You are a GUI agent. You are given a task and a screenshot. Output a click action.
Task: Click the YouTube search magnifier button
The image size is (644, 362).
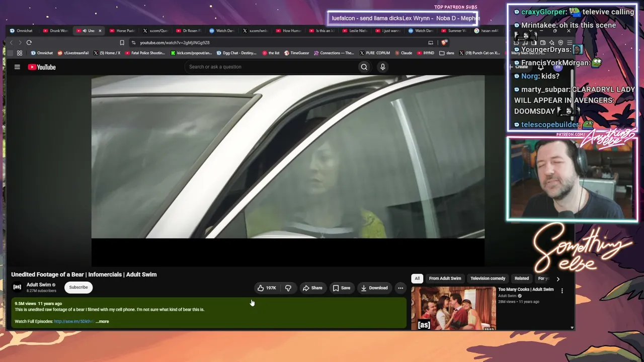coord(364,67)
